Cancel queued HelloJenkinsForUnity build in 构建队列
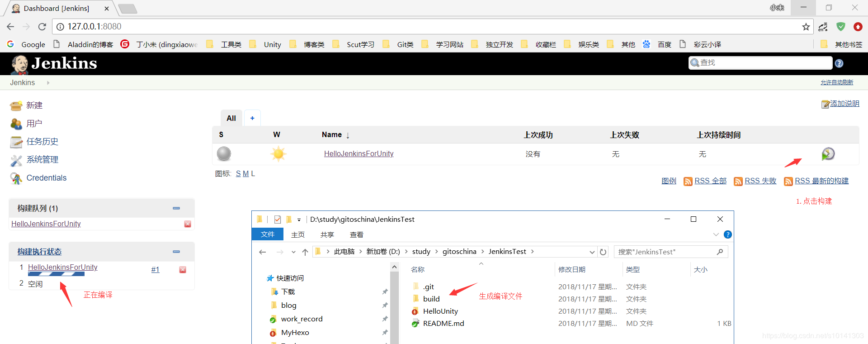 pos(188,224)
